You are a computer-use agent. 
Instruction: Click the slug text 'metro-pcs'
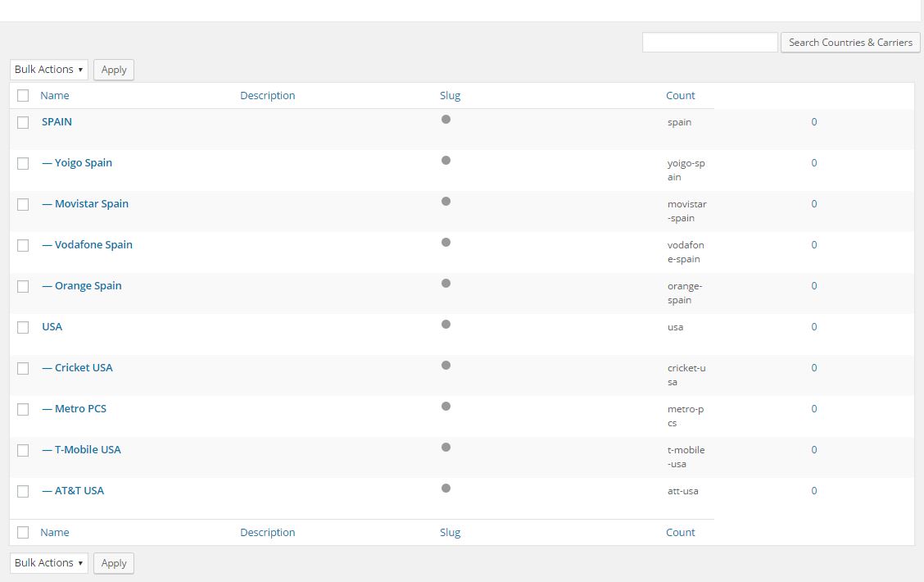(686, 416)
